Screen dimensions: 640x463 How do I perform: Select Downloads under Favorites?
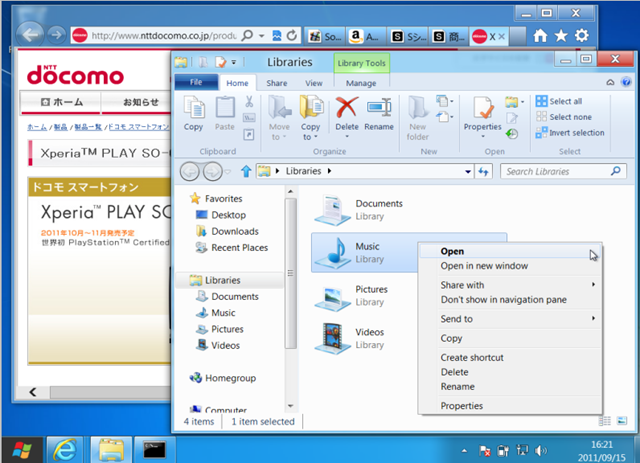235,231
